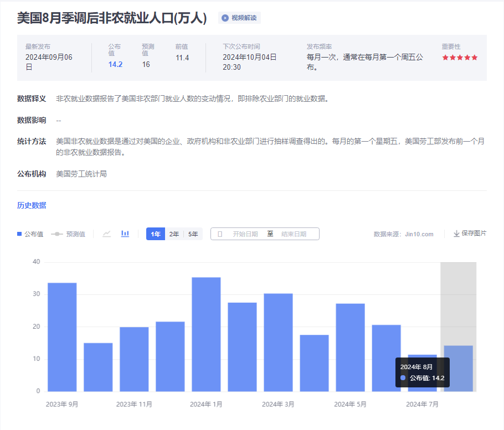
Task: Select the 2年 time range
Action: [174, 234]
